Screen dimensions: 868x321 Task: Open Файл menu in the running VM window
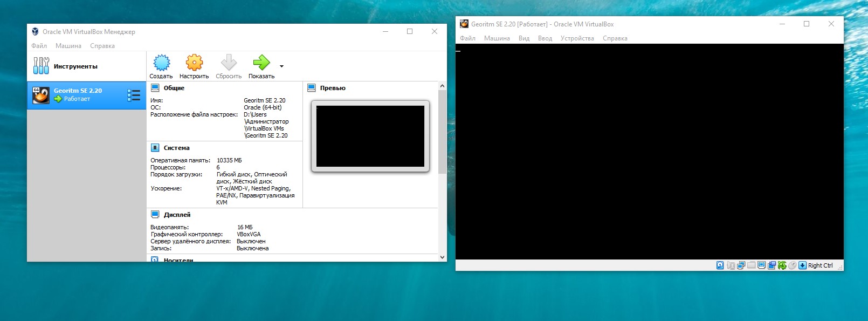467,38
